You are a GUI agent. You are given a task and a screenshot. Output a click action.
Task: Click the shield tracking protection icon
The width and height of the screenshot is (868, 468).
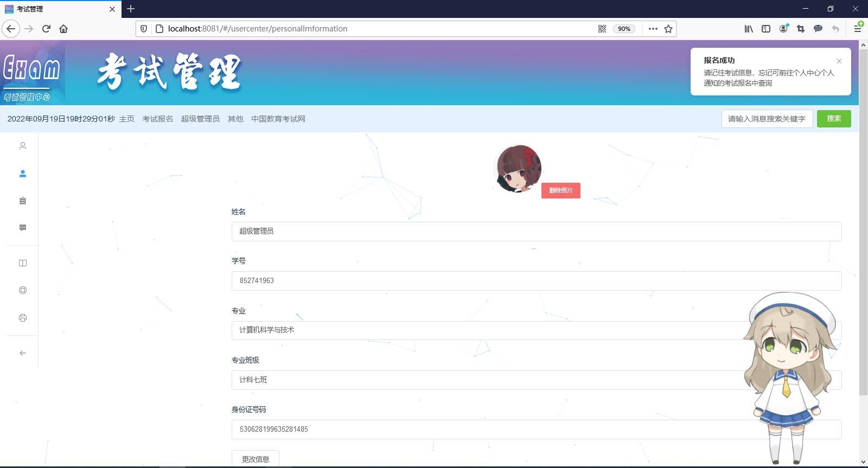[144, 29]
